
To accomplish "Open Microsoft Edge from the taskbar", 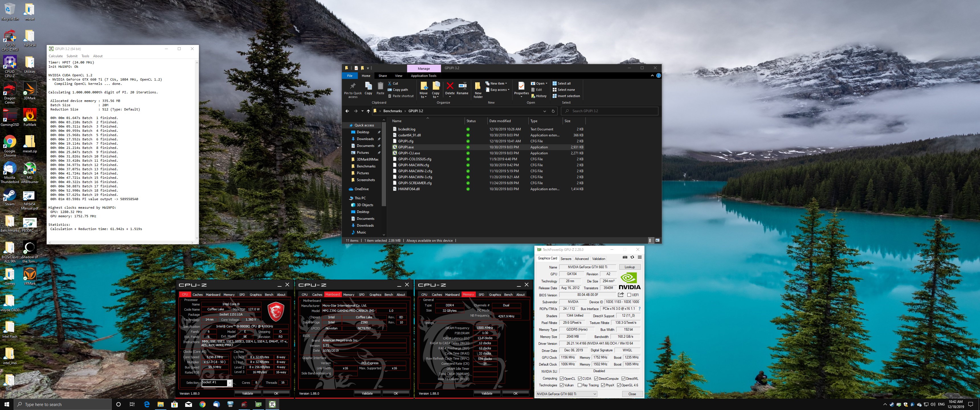I will [146, 404].
